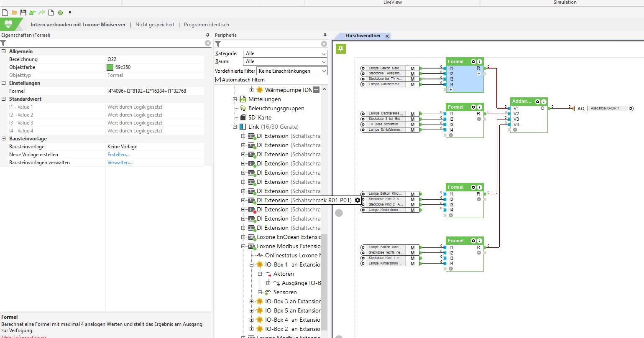Click the Erstellen... template link
Image resolution: width=644 pixels, height=338 pixels.
click(x=118, y=155)
